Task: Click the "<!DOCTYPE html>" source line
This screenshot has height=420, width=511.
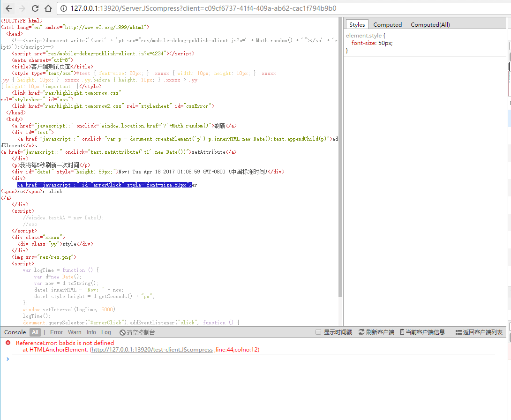Action: pyautogui.click(x=22, y=21)
